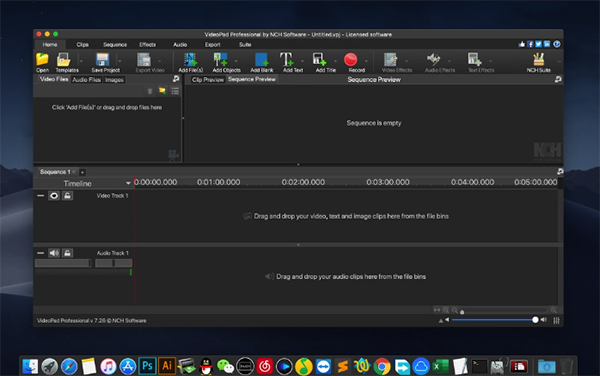Click the 0:02:00.000 timeline ruler mark

pos(303,182)
